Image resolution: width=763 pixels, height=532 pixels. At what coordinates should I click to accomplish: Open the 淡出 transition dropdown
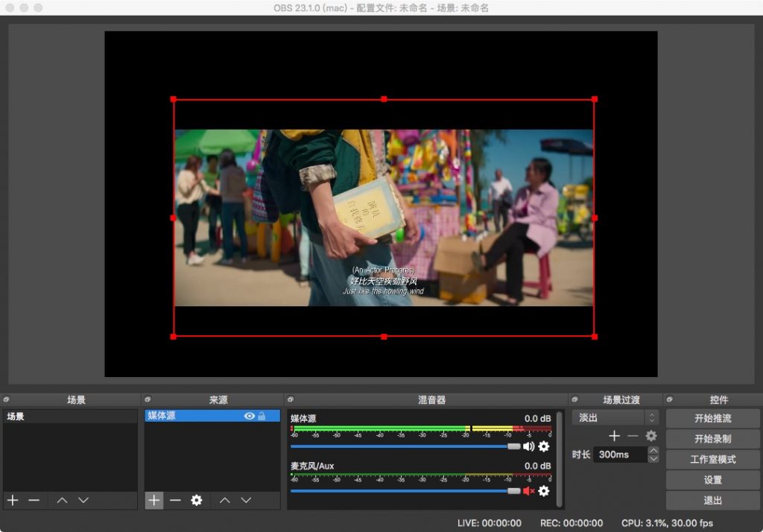tap(615, 417)
